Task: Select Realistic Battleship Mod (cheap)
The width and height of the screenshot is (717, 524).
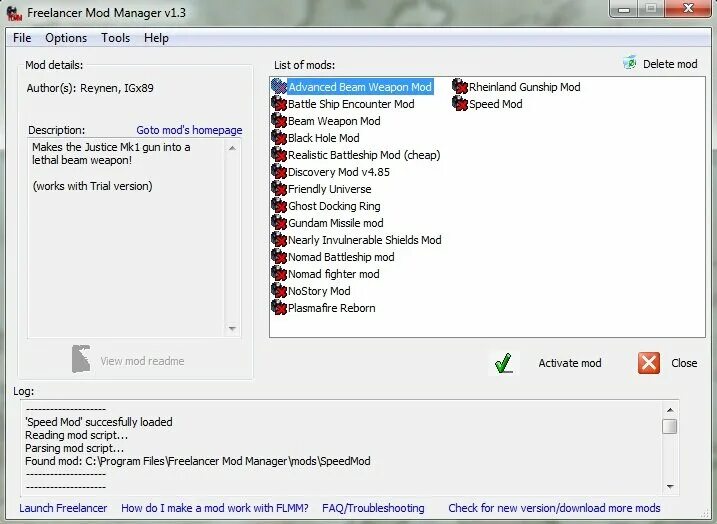Action: click(364, 155)
